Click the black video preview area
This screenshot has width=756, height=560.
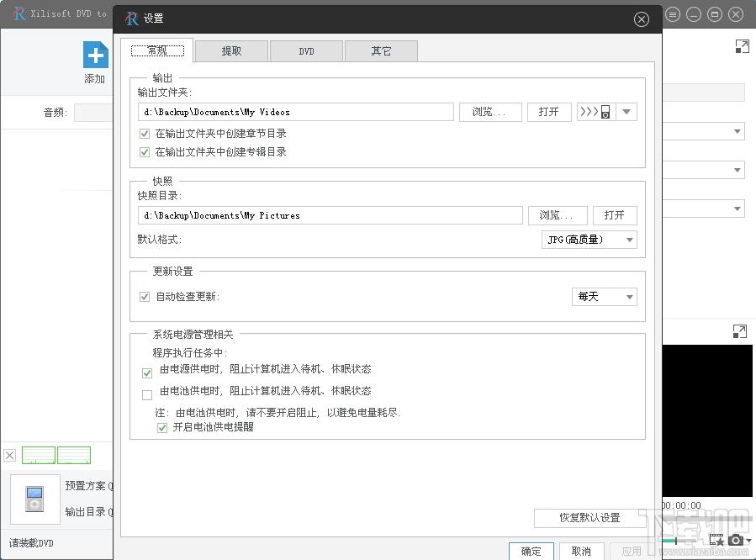pos(707,420)
